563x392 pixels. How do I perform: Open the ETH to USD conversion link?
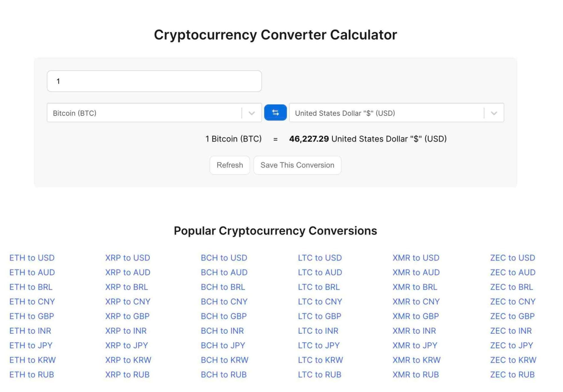pos(32,257)
